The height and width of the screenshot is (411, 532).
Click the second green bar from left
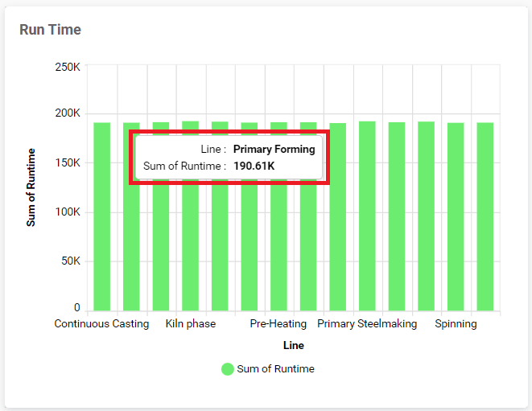click(131, 216)
